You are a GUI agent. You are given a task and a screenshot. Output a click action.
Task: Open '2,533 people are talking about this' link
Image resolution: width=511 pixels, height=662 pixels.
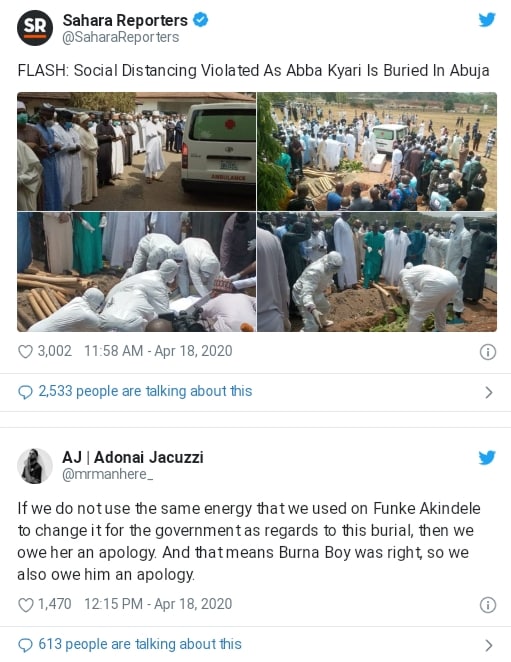pyautogui.click(x=145, y=391)
